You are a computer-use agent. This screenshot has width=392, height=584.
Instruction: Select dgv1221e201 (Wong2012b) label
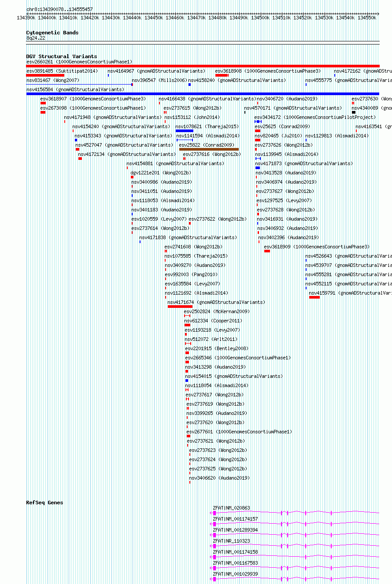(x=161, y=173)
